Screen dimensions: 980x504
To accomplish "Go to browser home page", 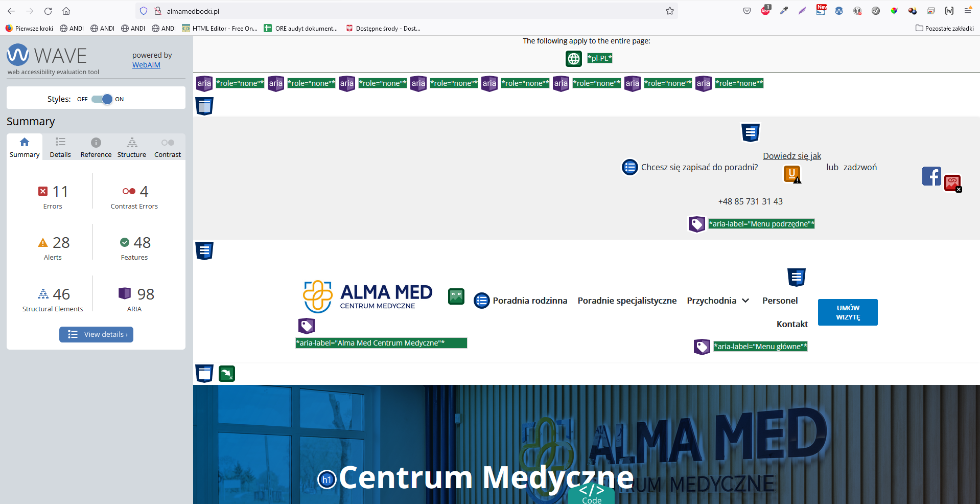I will (66, 11).
